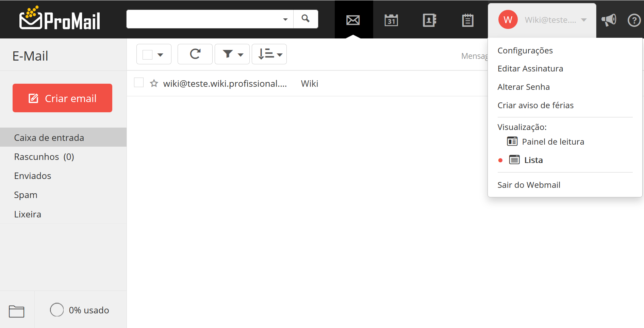Open the folder manager icon
Screen dimensions: 644x328
(x=16, y=311)
